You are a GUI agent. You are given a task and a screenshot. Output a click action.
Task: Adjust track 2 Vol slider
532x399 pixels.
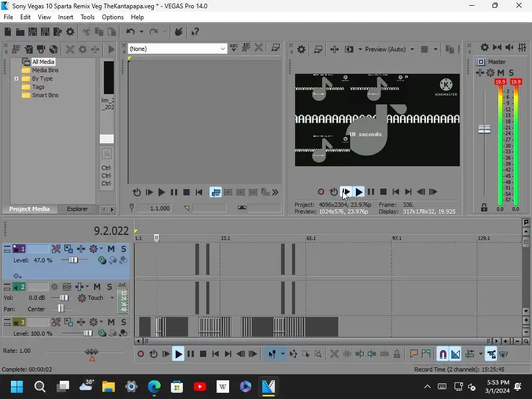(63, 298)
